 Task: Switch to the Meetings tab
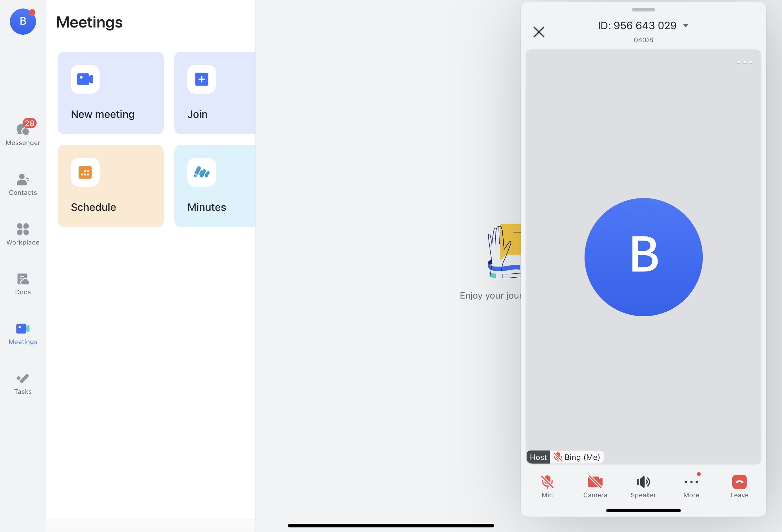click(x=23, y=334)
